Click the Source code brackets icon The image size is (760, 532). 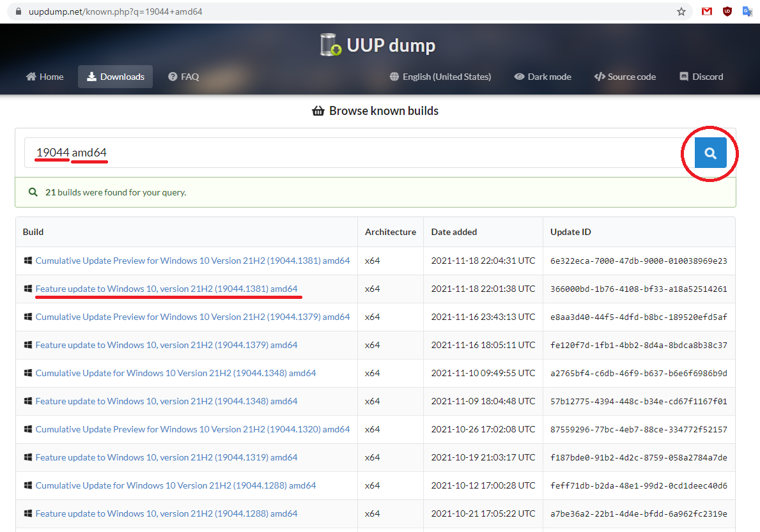point(600,77)
